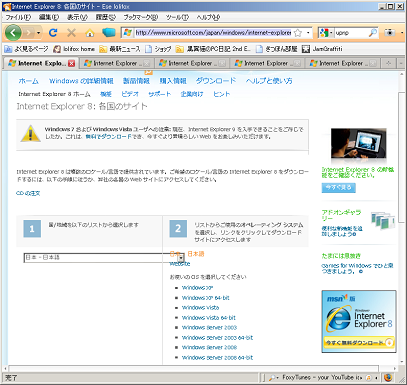This screenshot has height=385, width=407.
Task: Open the ヘルプ(H) menu
Action: [x=208, y=17]
